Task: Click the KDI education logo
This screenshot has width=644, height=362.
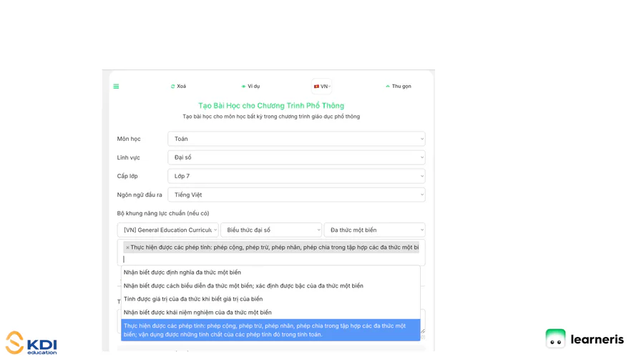Action: pos(31,343)
